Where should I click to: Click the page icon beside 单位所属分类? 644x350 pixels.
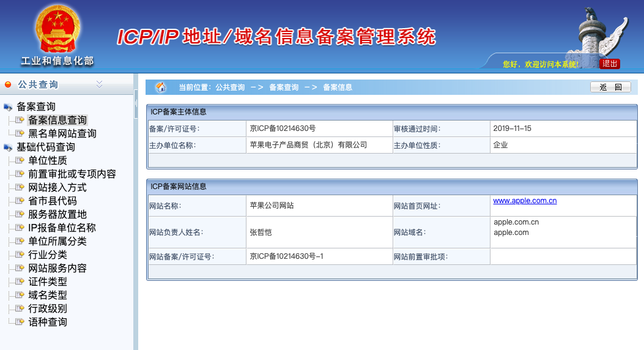20,241
